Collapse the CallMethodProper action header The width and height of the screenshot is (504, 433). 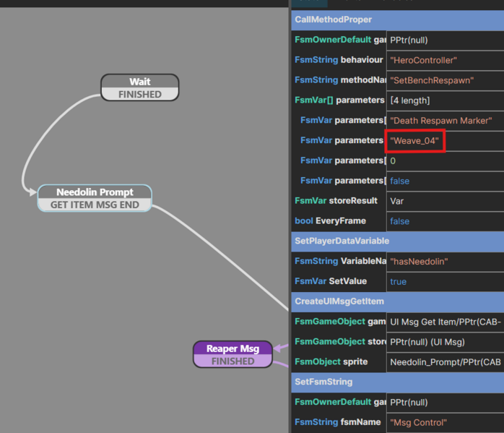(397, 20)
